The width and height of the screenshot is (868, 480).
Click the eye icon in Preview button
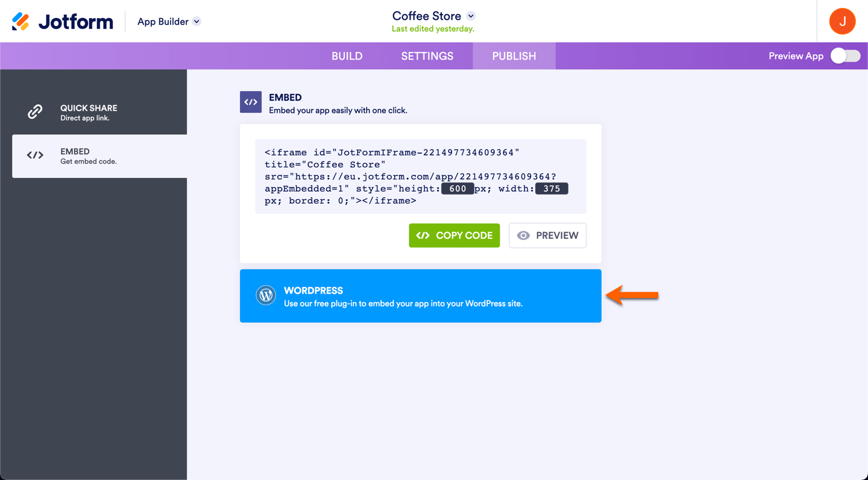pos(523,236)
